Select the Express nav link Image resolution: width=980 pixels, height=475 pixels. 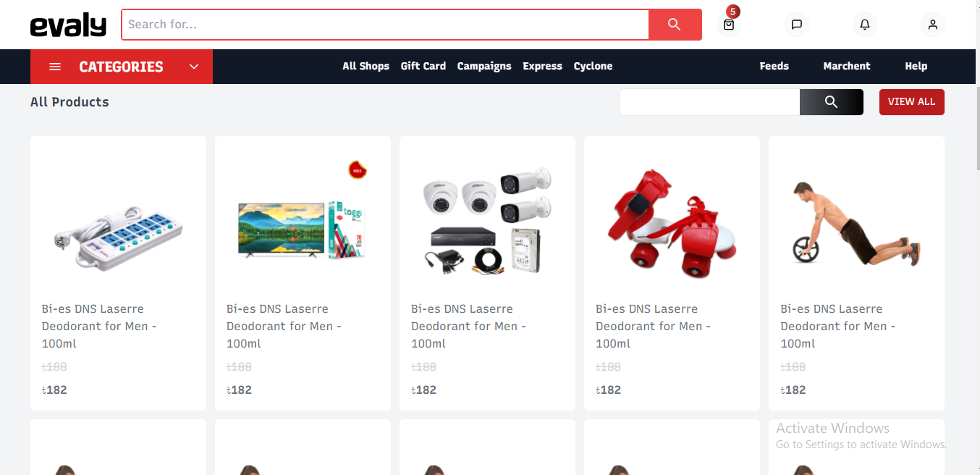542,66
